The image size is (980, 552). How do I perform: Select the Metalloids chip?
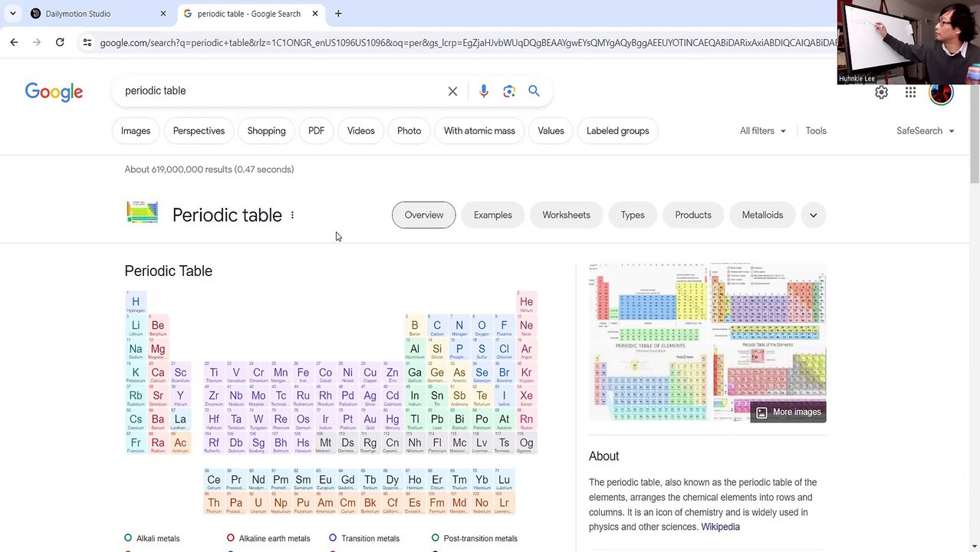tap(762, 215)
